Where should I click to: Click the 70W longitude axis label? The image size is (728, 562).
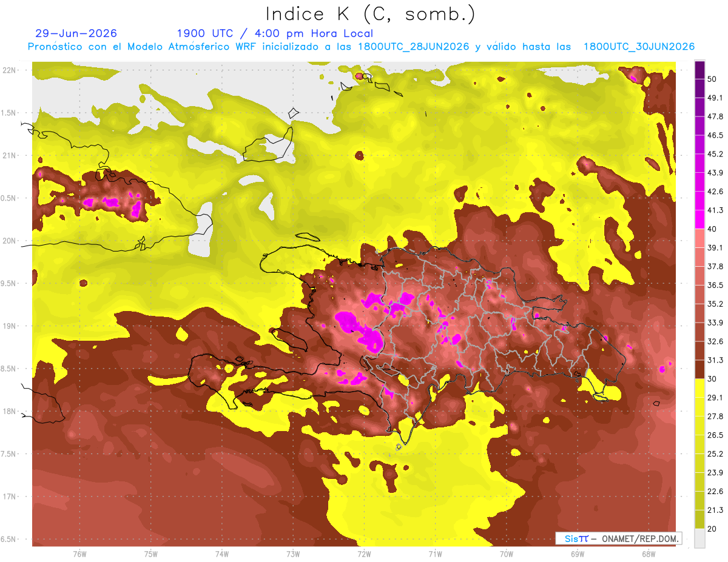click(x=506, y=554)
